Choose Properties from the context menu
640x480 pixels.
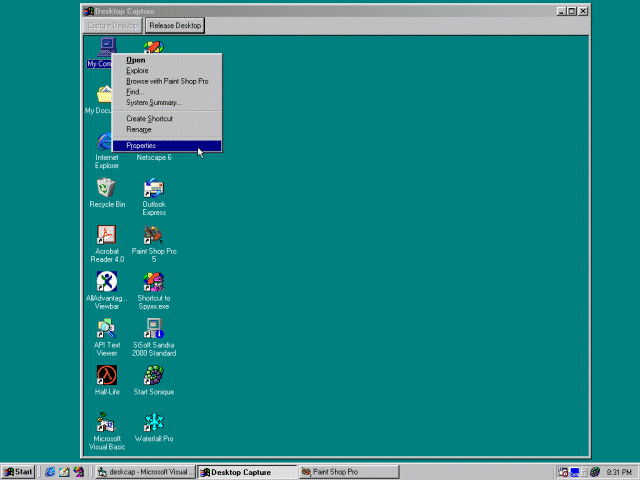tap(141, 146)
